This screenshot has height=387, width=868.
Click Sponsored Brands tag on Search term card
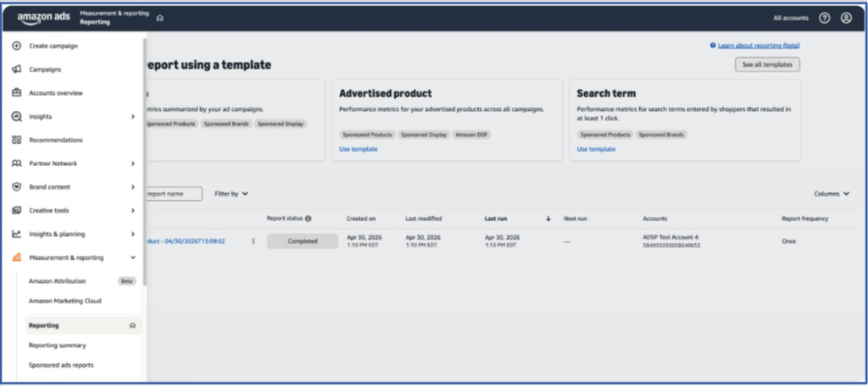click(661, 135)
